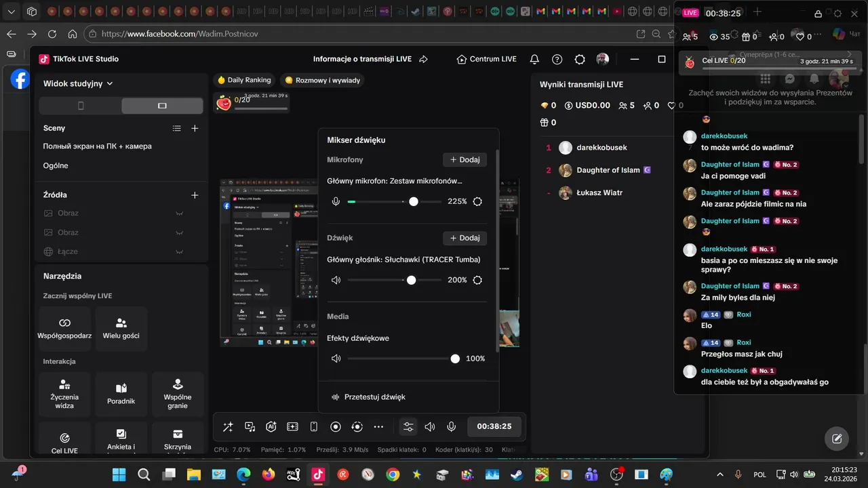Image resolution: width=868 pixels, height=488 pixels.
Task: Open notifications bell in TikTok LIVE Studio
Action: pyautogui.click(x=534, y=59)
